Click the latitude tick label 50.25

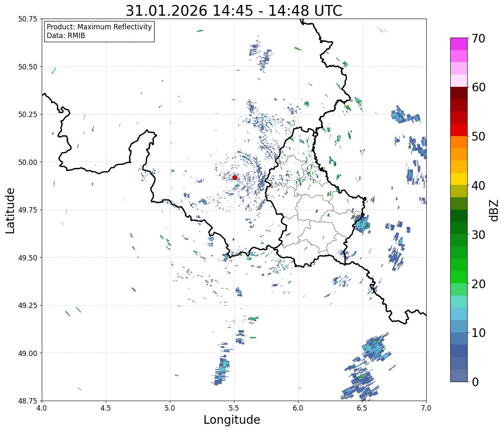(28, 115)
